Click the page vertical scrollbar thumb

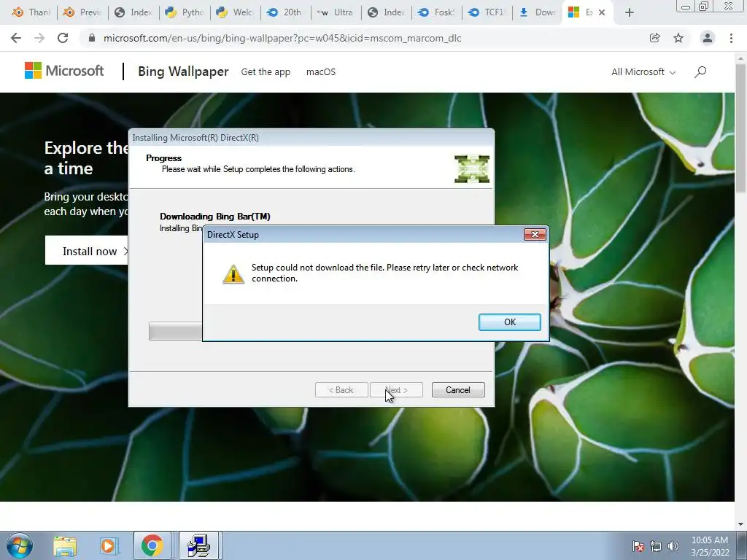click(740, 128)
